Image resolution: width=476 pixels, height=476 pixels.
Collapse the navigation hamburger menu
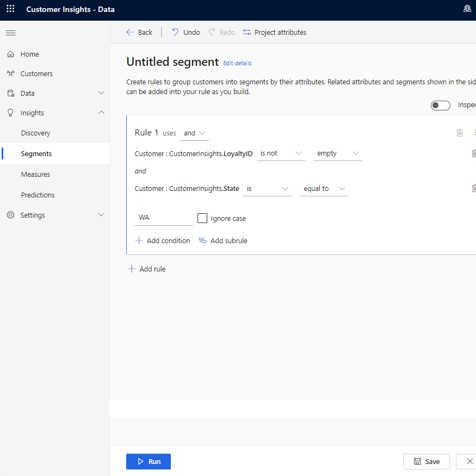point(11,33)
